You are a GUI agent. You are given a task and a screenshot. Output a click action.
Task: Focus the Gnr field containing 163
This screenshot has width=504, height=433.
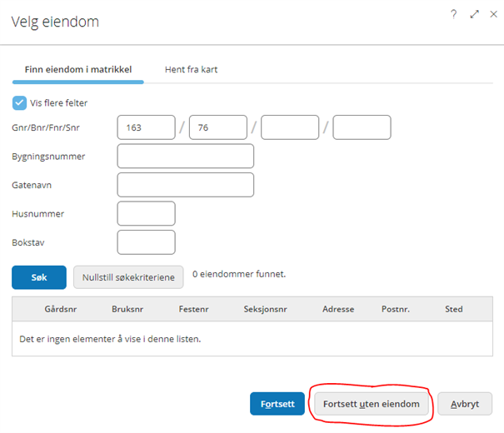[147, 127]
